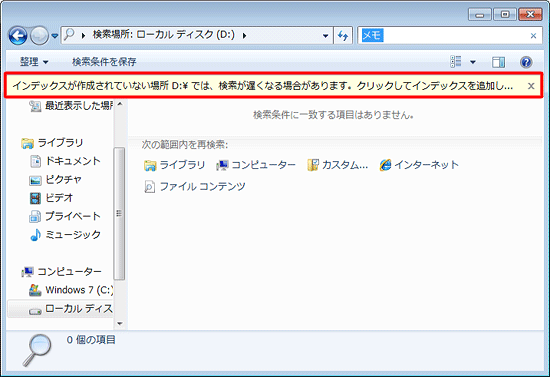Open the address bar history dropdown
Image resolution: width=550 pixels, height=377 pixels.
coord(326,35)
